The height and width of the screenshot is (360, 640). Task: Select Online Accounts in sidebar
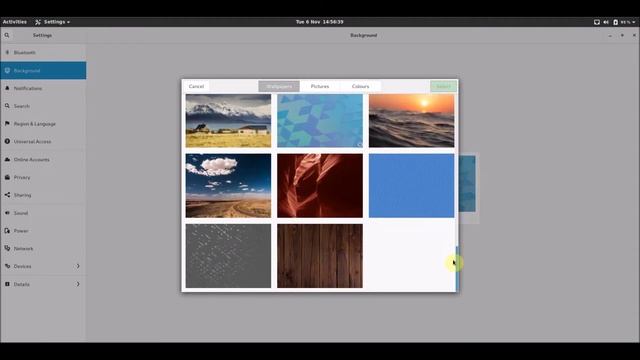coord(43,159)
